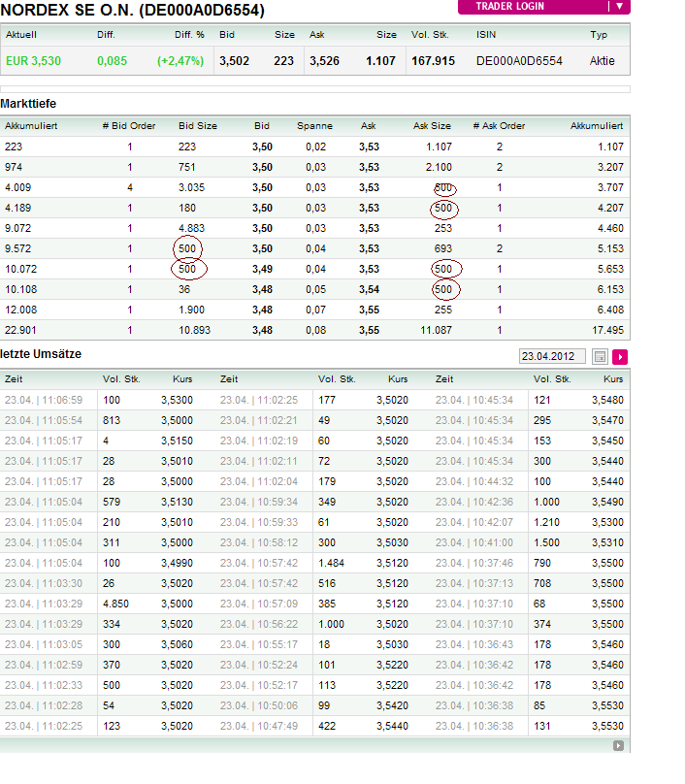Select bid size 4.883
The image size is (685, 784).
tap(191, 228)
